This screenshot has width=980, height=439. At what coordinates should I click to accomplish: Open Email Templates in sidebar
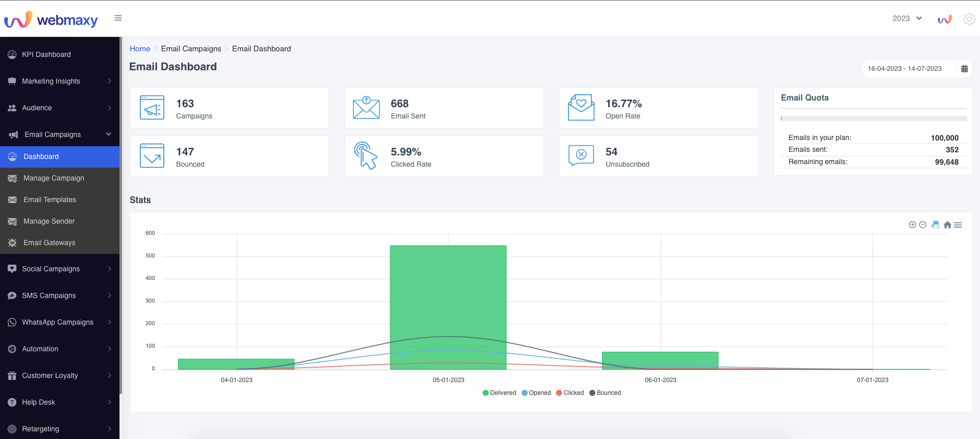click(50, 199)
